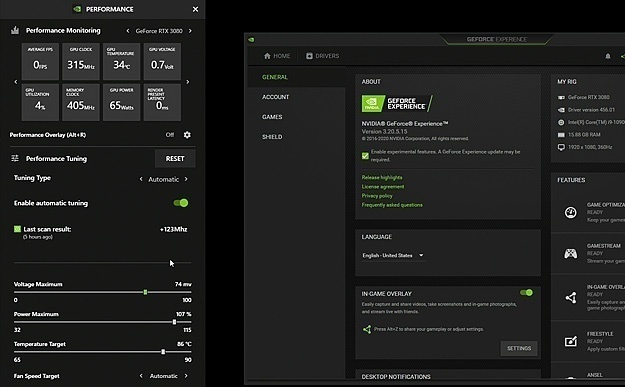Click the 15.88 GB RAM icon in My Rig
The image size is (625, 387).
(561, 135)
